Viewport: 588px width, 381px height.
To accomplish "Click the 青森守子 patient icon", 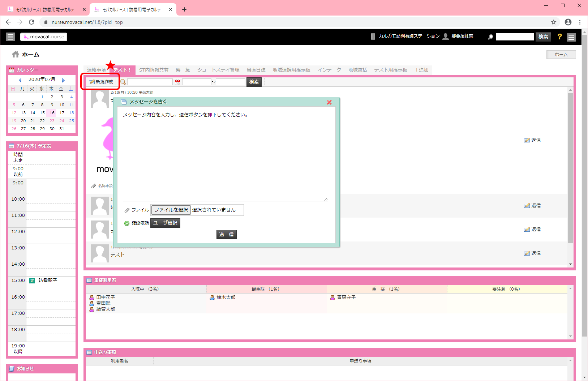I will 332,297.
